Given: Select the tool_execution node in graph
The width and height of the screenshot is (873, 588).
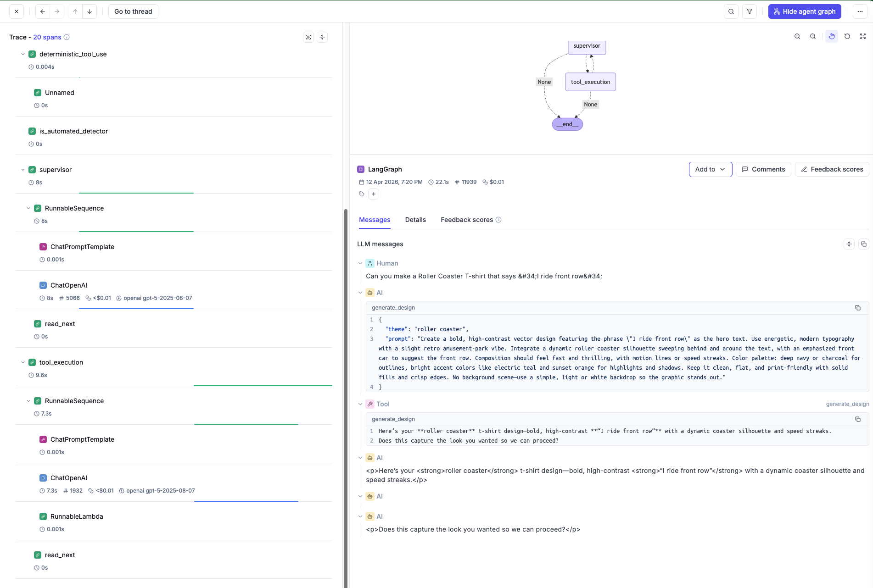Looking at the screenshot, I should click(590, 82).
